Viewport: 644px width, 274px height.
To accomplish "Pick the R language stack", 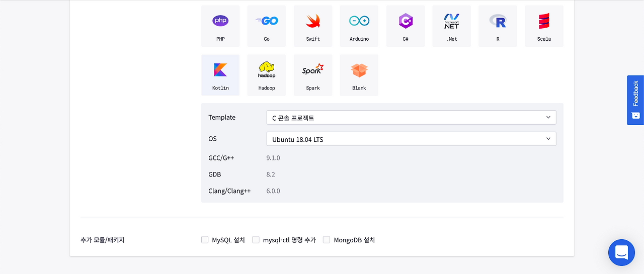I will pos(498,26).
